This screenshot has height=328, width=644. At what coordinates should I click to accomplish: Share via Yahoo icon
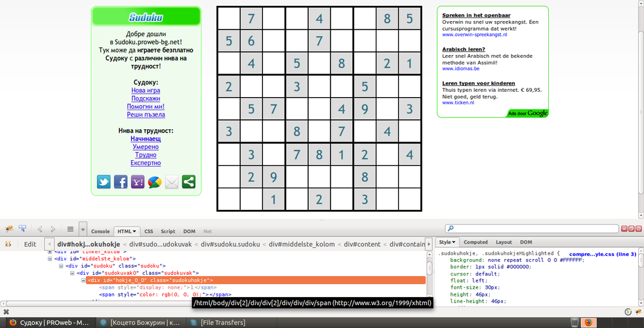[x=138, y=182]
